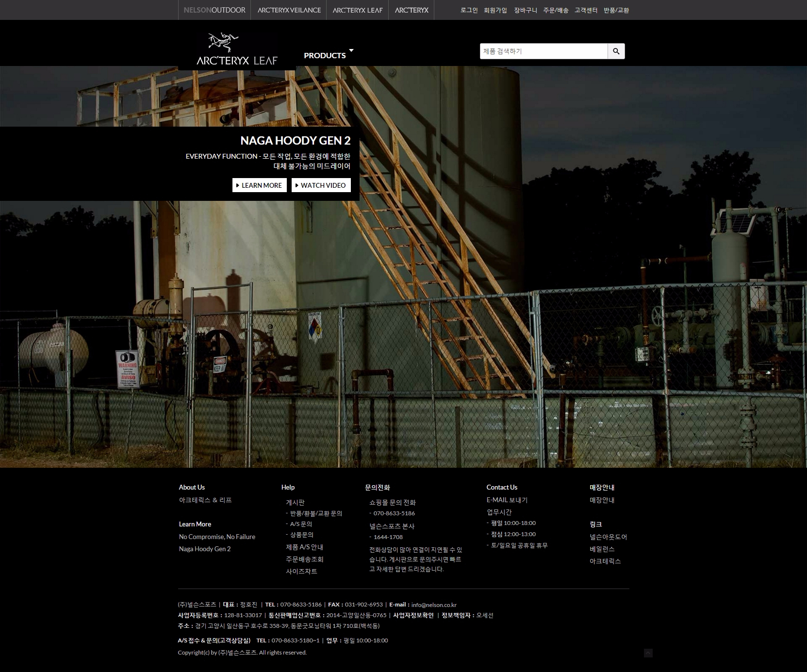
Task: Click phone number 1644-1708
Action: [x=388, y=537]
